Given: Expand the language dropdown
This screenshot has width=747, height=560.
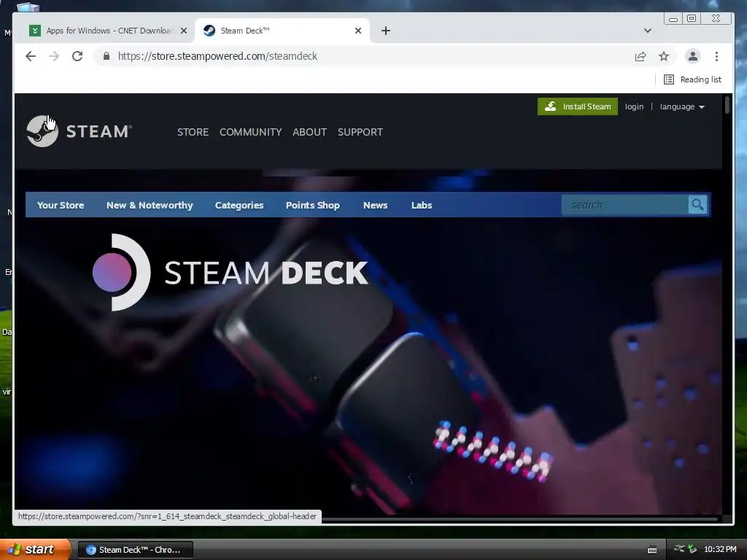Looking at the screenshot, I should click(x=682, y=106).
